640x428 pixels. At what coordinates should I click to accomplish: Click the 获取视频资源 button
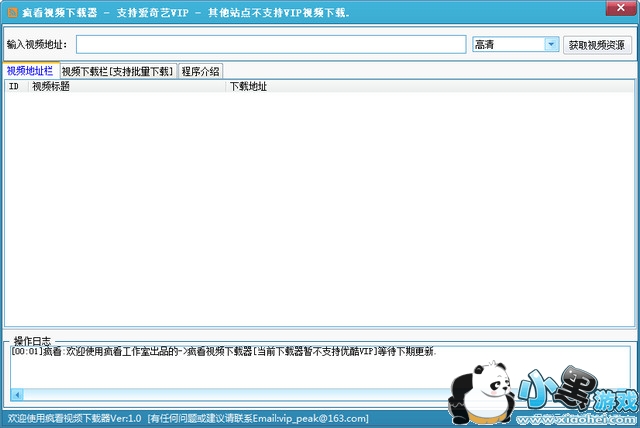tap(597, 45)
